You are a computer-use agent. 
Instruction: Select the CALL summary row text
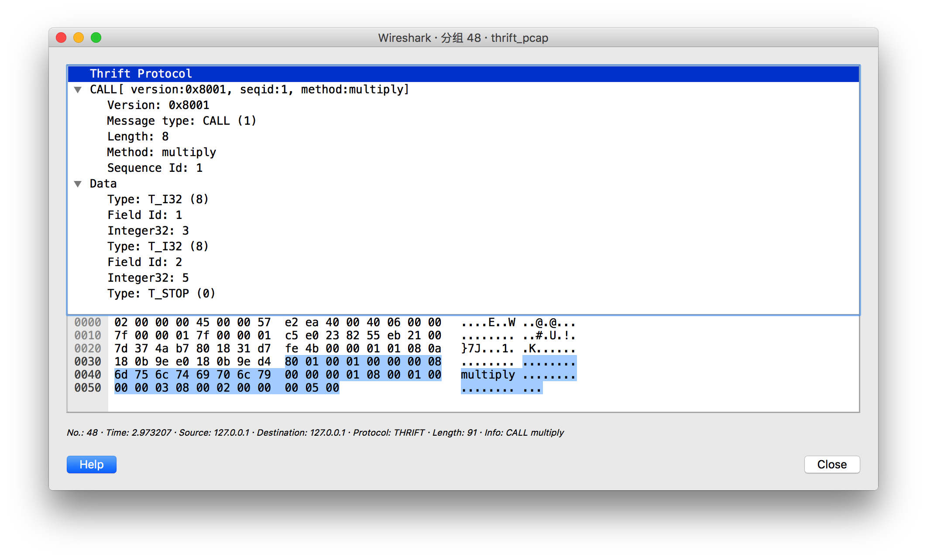250,89
